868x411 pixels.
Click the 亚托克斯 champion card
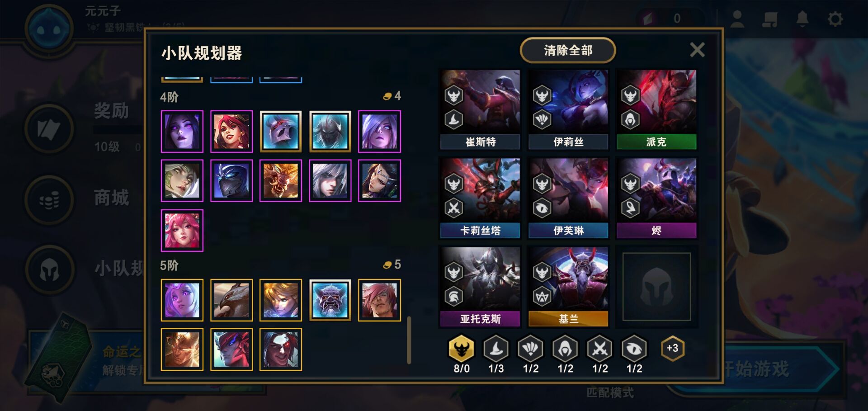tap(480, 287)
